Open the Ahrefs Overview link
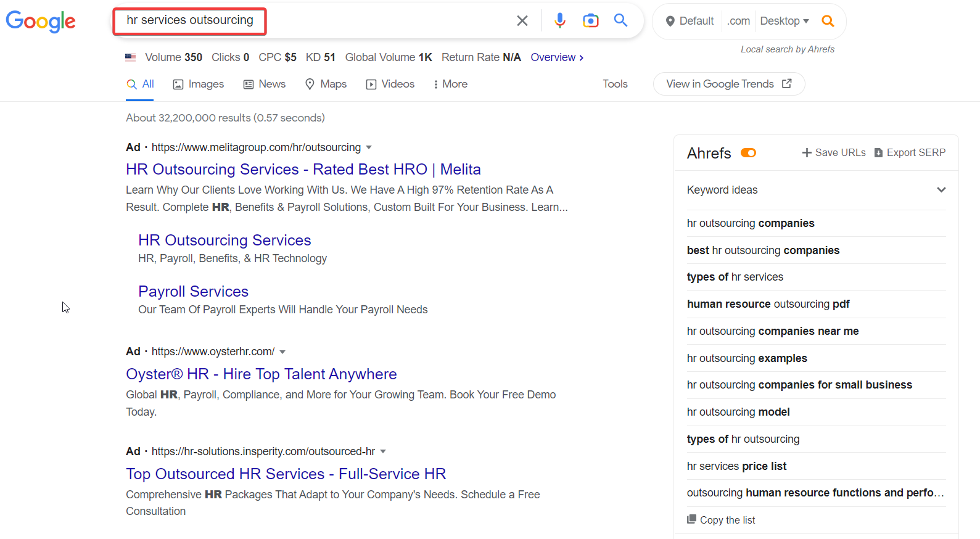Viewport: 980px width, 539px height. [557, 57]
